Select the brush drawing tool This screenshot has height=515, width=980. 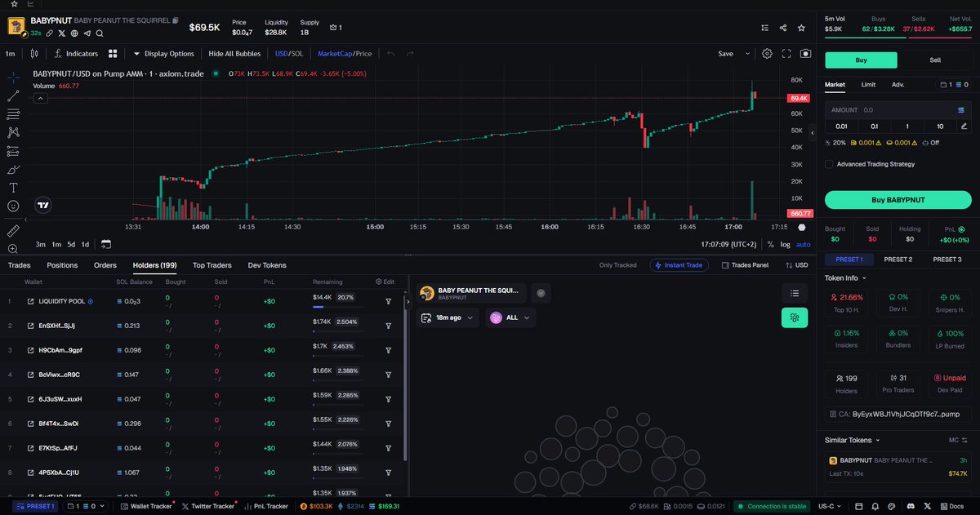pos(13,170)
